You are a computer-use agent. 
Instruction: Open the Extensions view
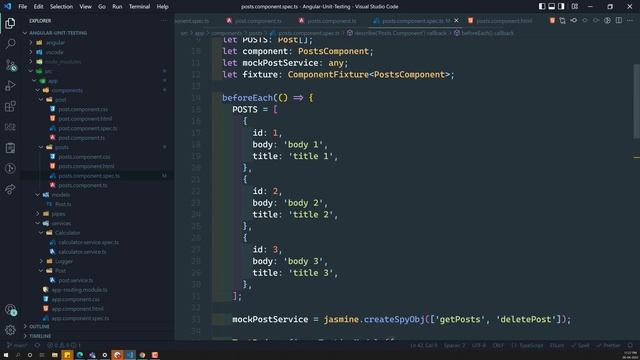[x=10, y=107]
